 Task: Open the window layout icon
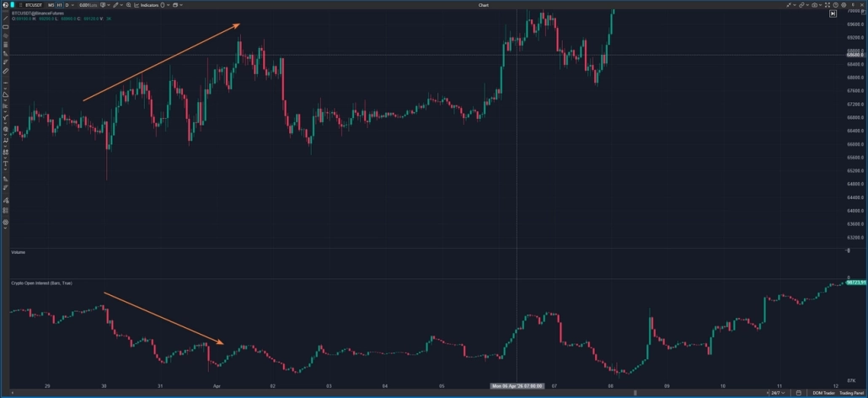point(175,5)
